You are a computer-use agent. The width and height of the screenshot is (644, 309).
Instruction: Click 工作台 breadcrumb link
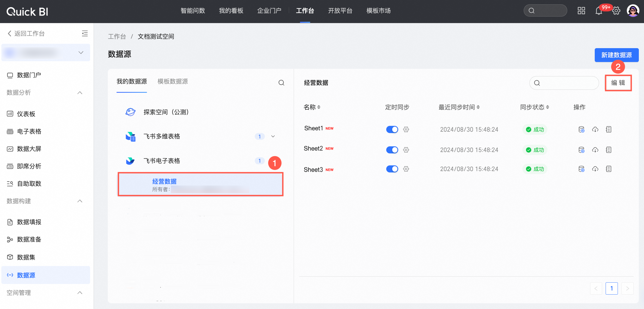pyautogui.click(x=117, y=36)
